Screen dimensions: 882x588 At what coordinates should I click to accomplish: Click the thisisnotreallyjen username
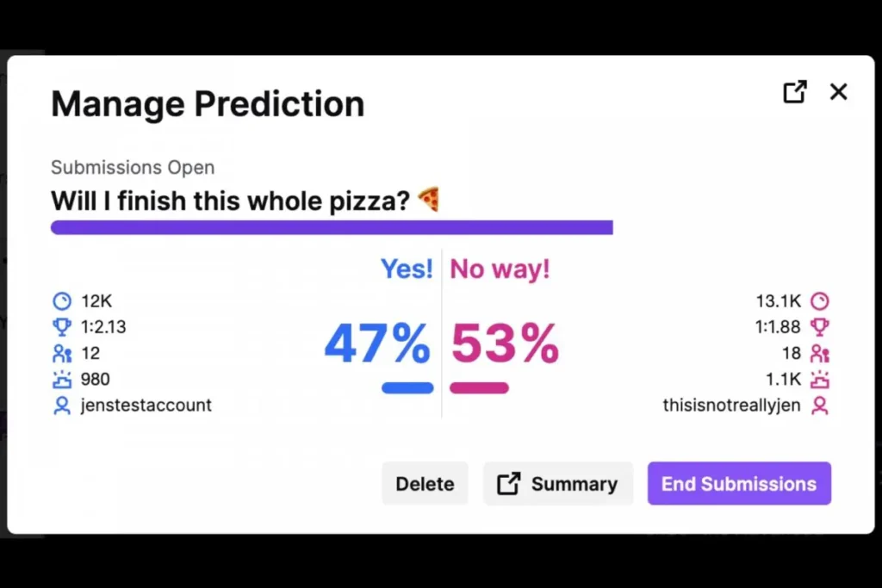tap(732, 405)
